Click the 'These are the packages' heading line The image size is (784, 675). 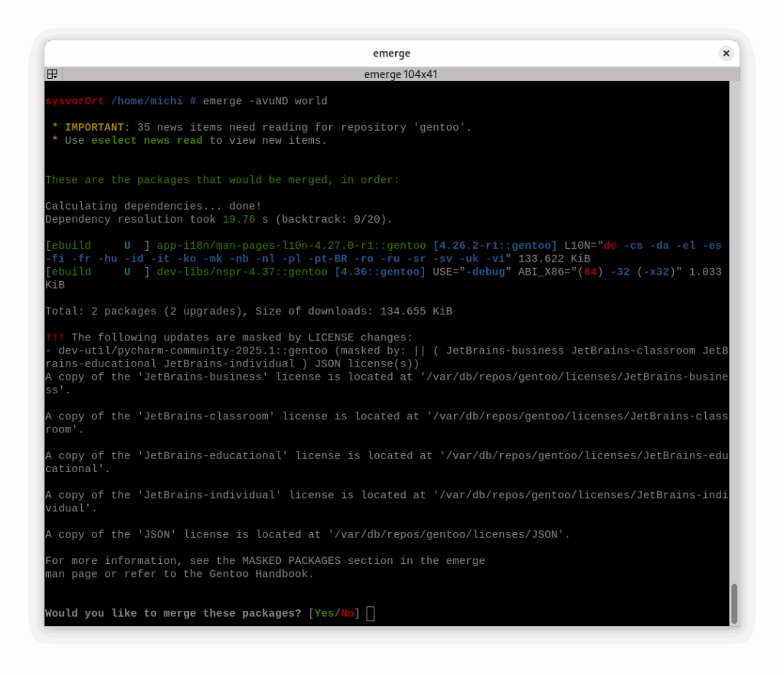click(223, 181)
